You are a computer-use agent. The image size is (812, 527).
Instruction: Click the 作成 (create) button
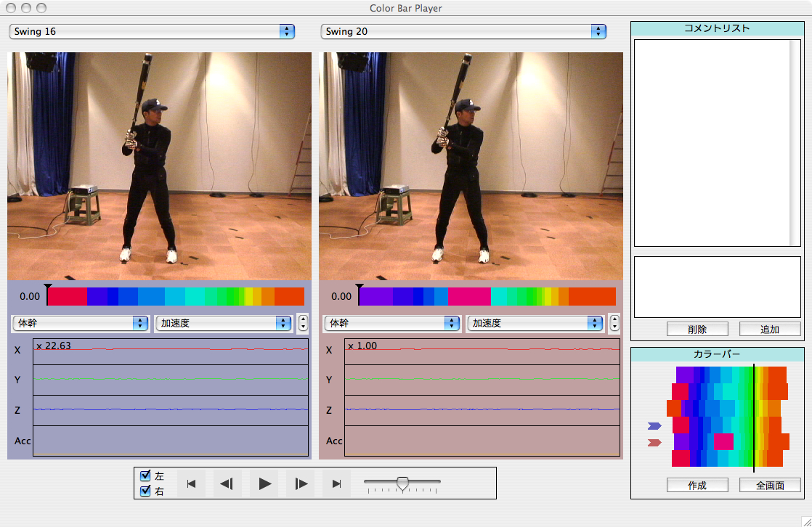697,485
